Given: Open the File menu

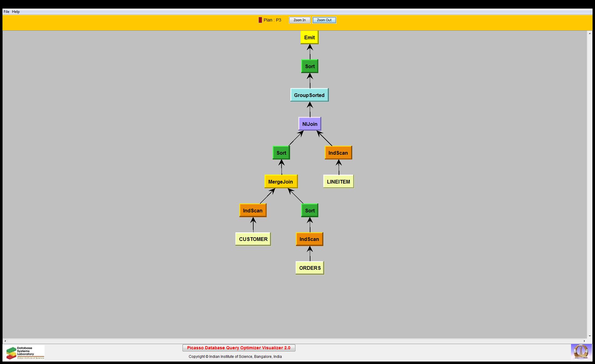Looking at the screenshot, I should (x=6, y=12).
